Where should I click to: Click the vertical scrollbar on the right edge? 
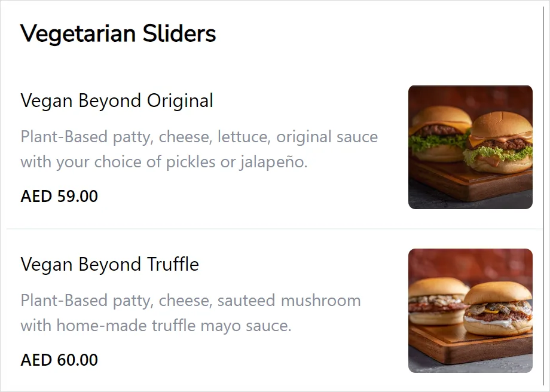tap(543, 196)
